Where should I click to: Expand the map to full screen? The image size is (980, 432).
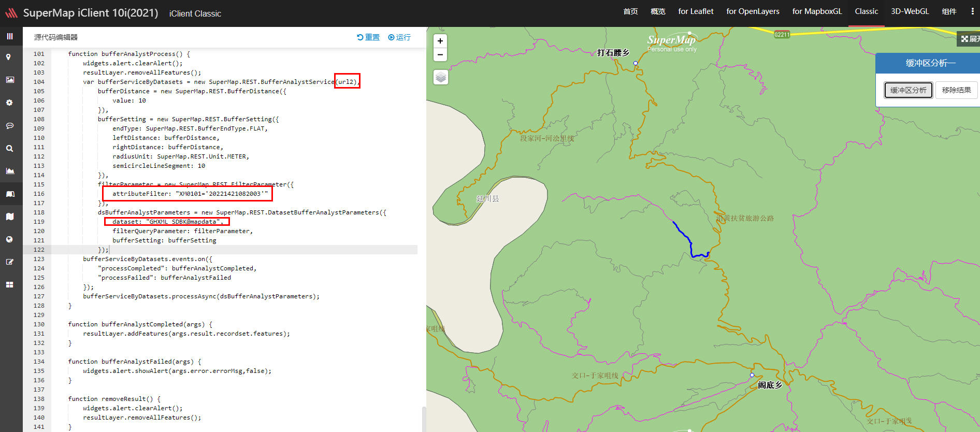pyautogui.click(x=970, y=39)
